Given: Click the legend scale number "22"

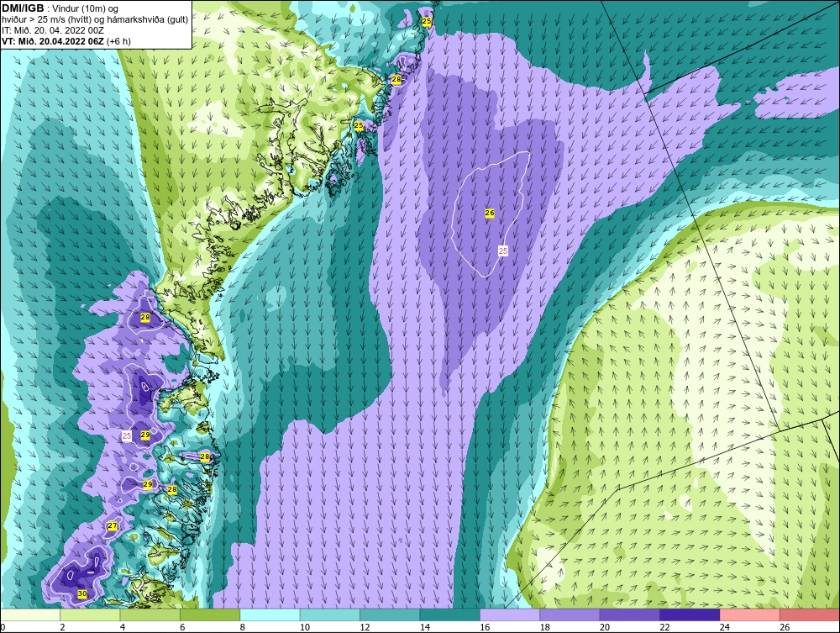Looking at the screenshot, I should (x=664, y=628).
